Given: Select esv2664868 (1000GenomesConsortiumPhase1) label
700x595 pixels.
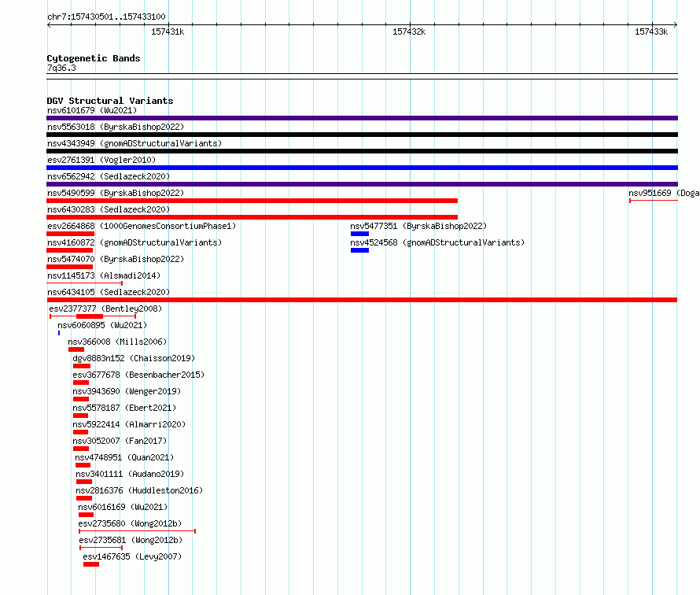Looking at the screenshot, I should click(142, 226).
